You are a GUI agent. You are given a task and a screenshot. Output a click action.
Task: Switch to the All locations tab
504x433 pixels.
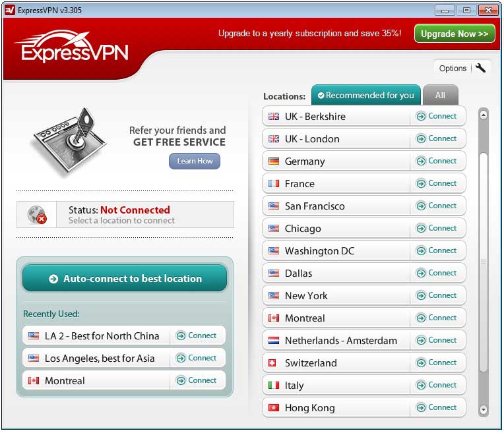440,95
